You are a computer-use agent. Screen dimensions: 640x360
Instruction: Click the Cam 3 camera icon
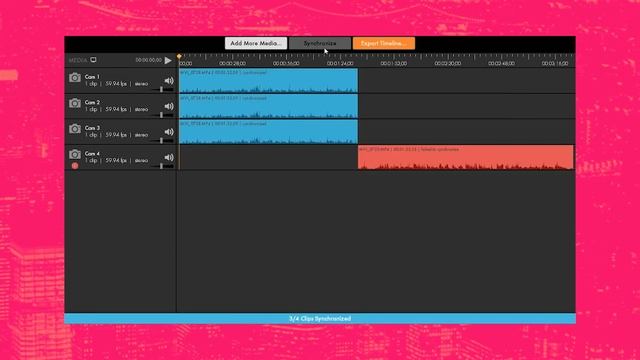(75, 129)
